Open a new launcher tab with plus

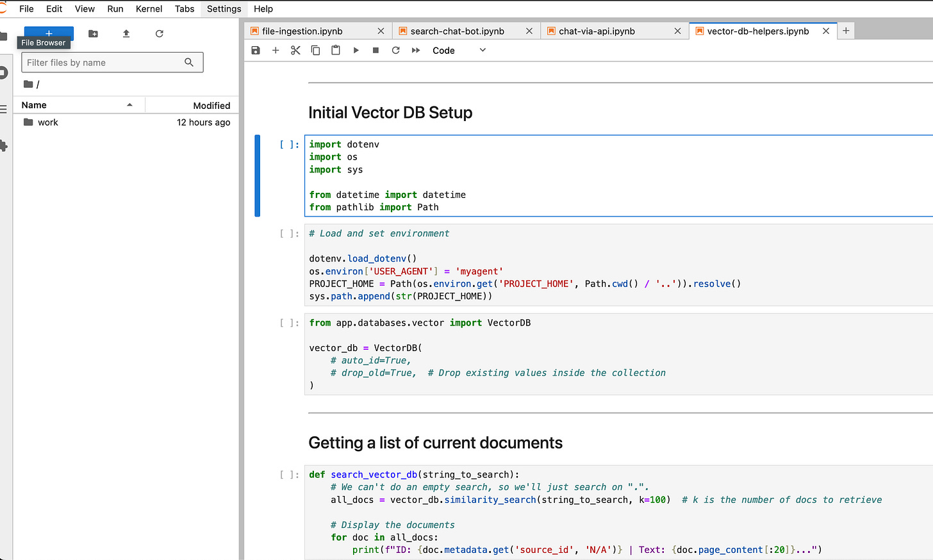click(x=846, y=31)
